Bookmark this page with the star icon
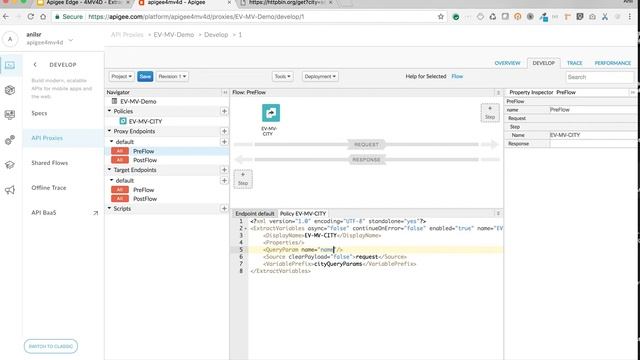Viewport: 640px width, 360px height. pyautogui.click(x=441, y=17)
